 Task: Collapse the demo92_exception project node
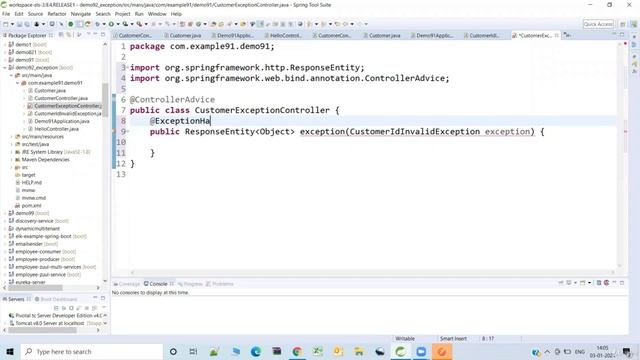click(x=5, y=68)
